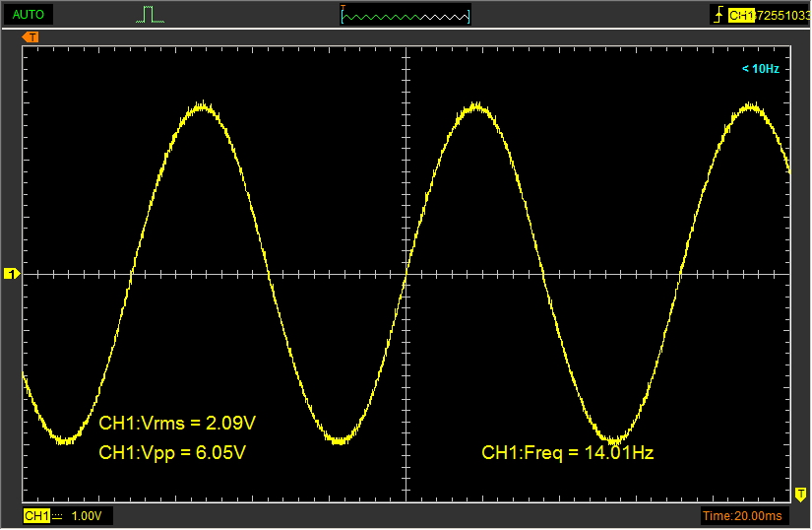
Task: Click the < 10Hz frequency counter text
Action: [x=760, y=69]
